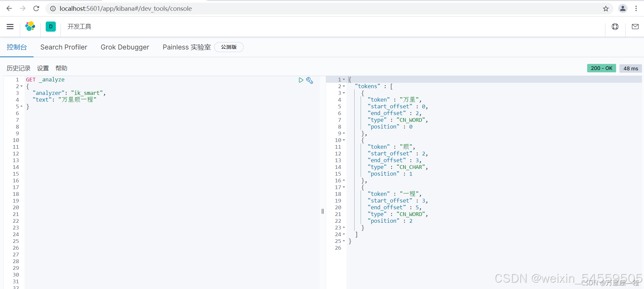Switch to the Painless 实验室 tab
Viewport: 644px width, 289px height.
pos(187,47)
